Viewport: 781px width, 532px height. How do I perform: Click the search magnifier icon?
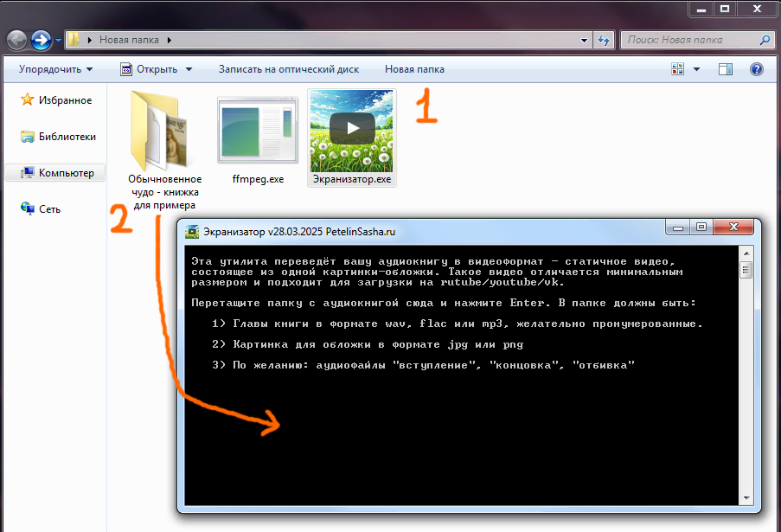764,40
